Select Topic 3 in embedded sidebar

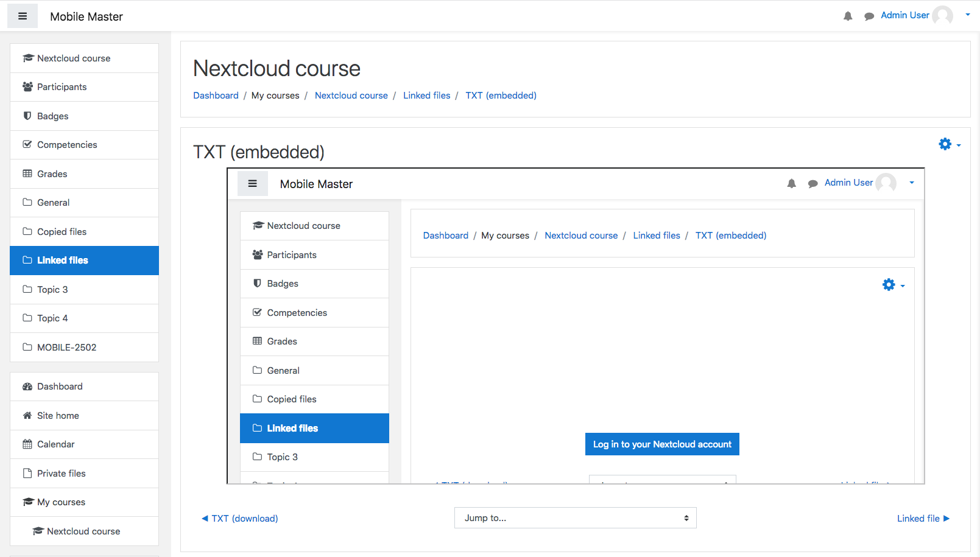point(314,457)
